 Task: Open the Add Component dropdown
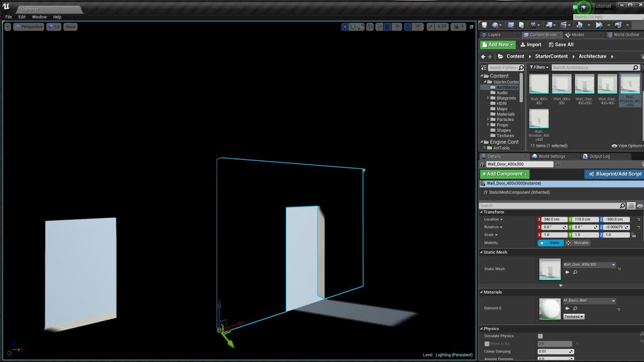point(504,174)
